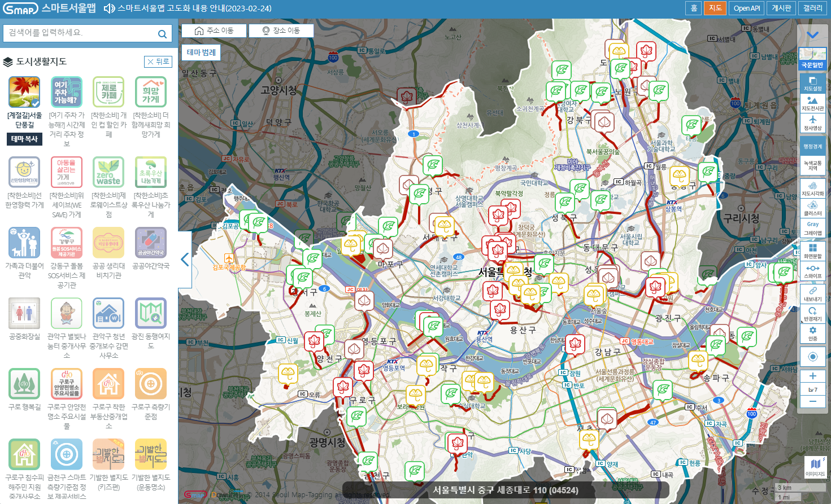Select the 공중화장실 restroom theme
The width and height of the screenshot is (831, 504).
point(24,313)
